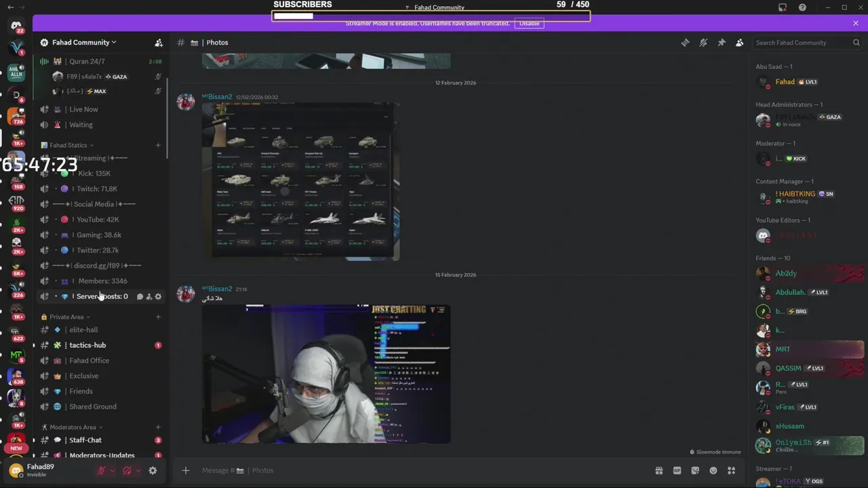This screenshot has height=488, width=868.
Task: Join Fahad Office voice channel
Action: coord(100,361)
